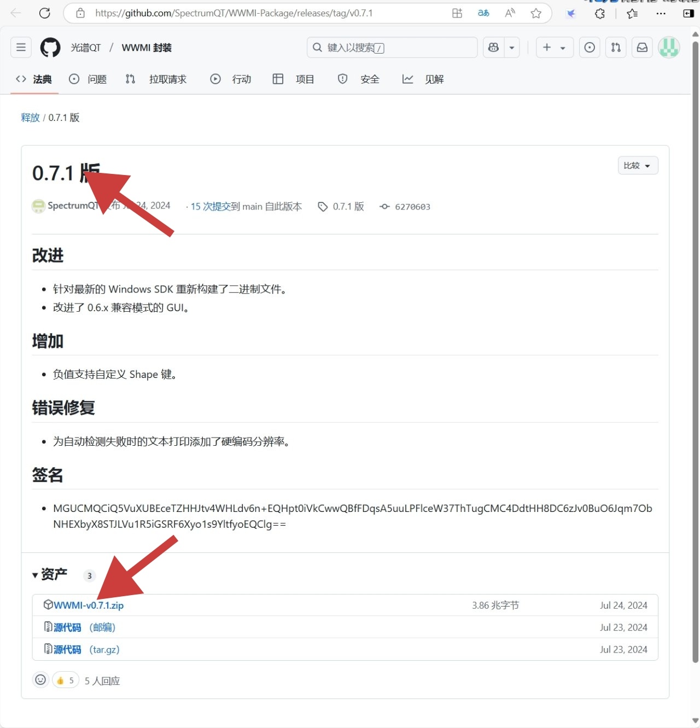Click the Copilot browser toolbar icon
Viewport: 700px width, 728px height.
pyautogui.click(x=571, y=14)
